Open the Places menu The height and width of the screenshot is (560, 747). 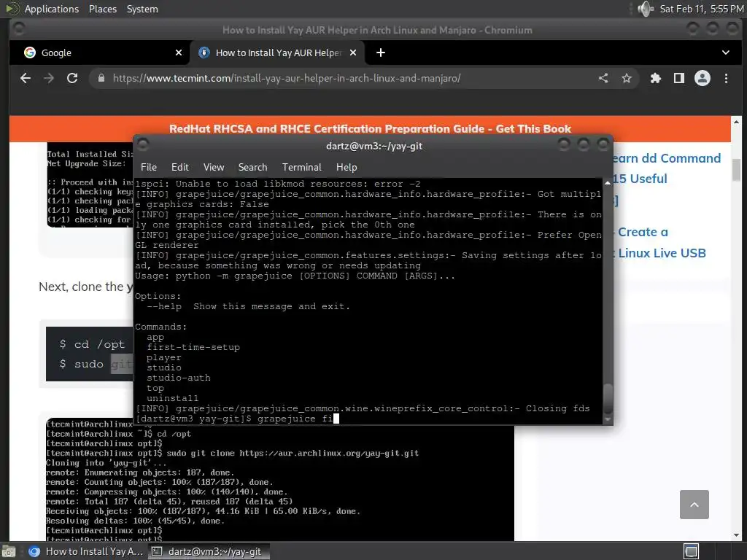[103, 9]
